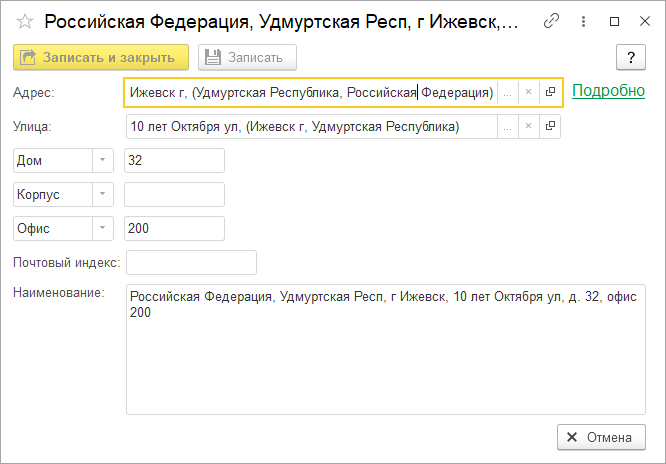The image size is (666, 464).
Task: Clear the Адрес field with X
Action: click(529, 92)
